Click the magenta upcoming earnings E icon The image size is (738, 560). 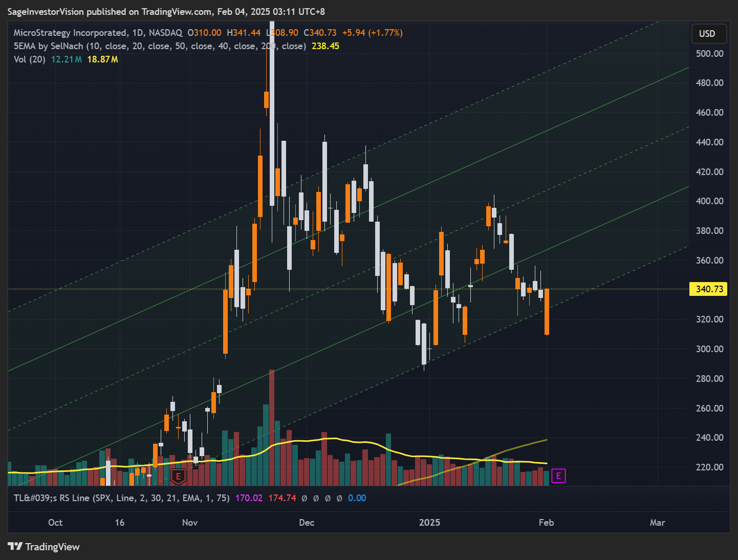tap(558, 476)
